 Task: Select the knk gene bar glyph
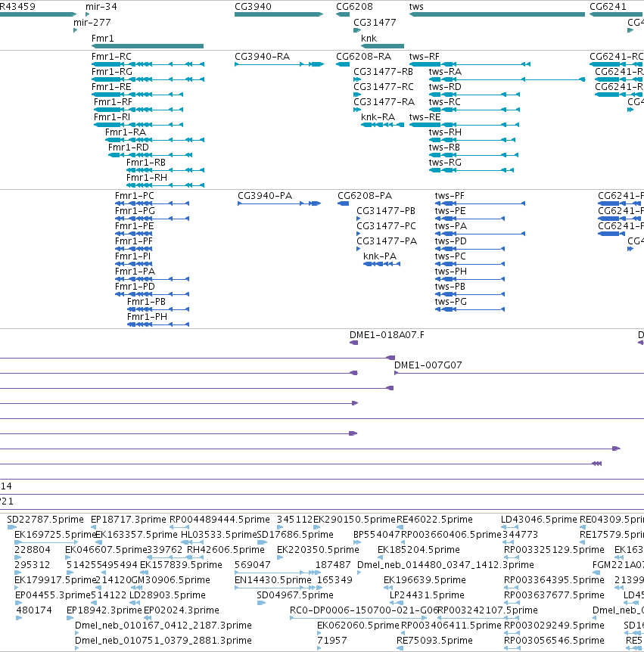point(382,46)
